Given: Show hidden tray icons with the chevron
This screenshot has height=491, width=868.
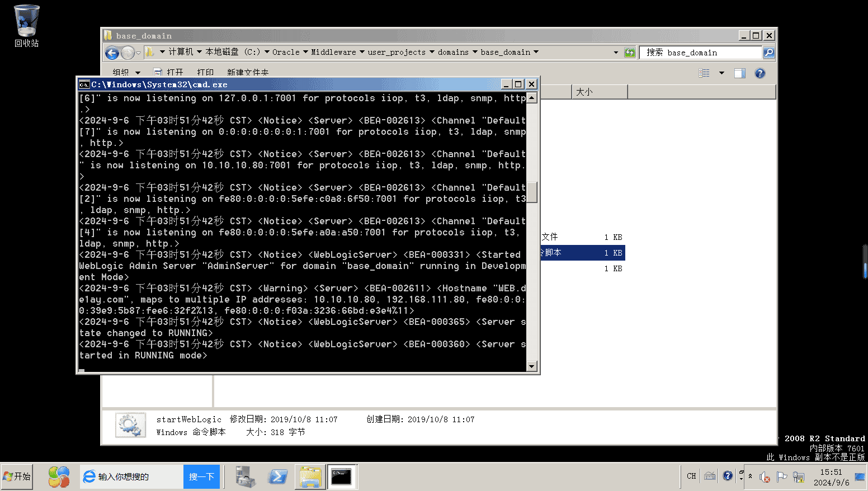Looking at the screenshot, I should coord(750,476).
